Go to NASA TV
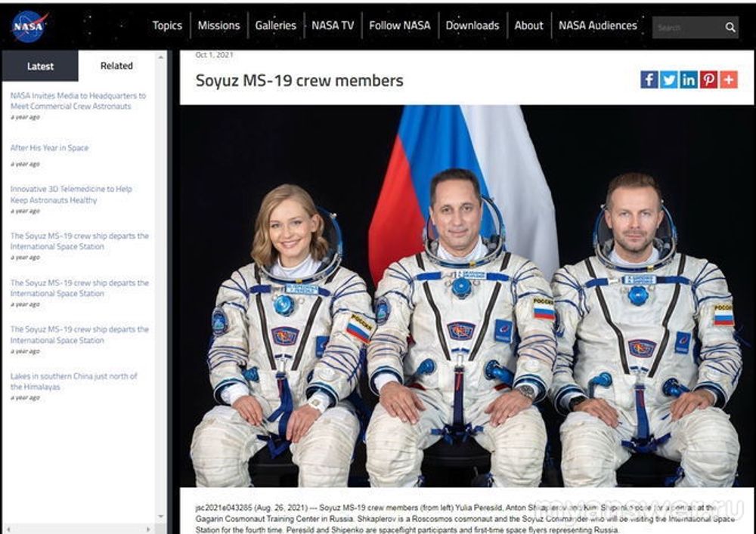756x534 pixels. coord(333,26)
